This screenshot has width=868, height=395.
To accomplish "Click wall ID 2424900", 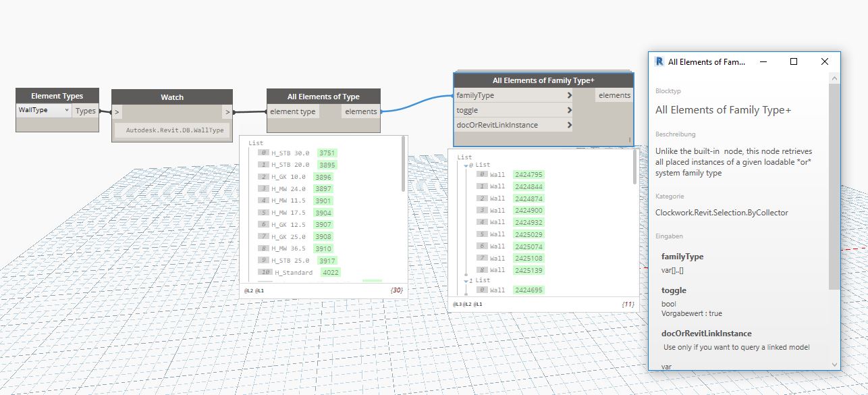I will 528,211.
